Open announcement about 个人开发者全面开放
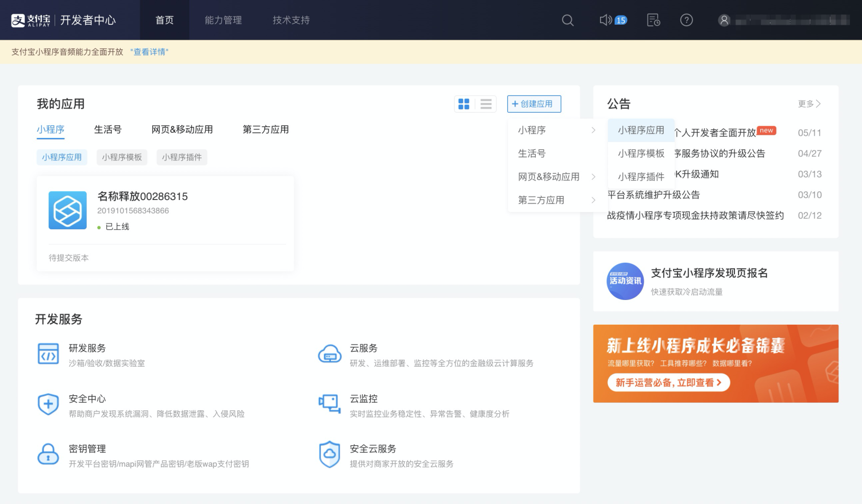Viewport: 862px width, 504px height. pos(715,133)
